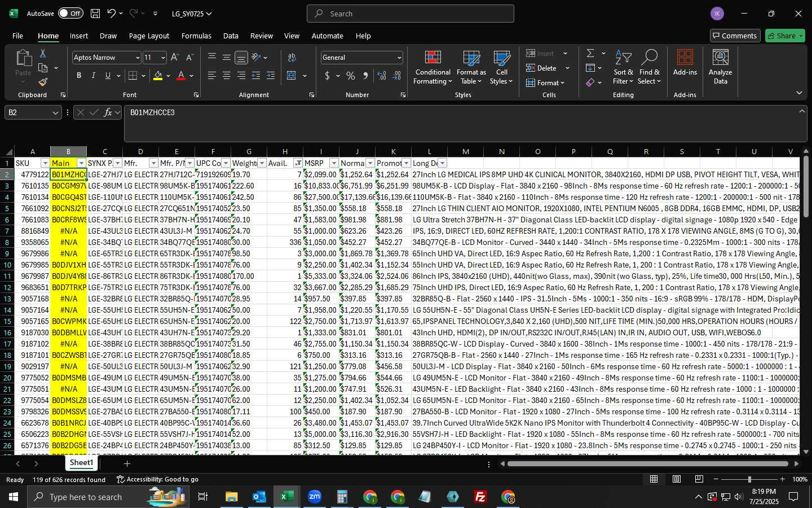This screenshot has width=812, height=508.
Task: Click the AutoSum sigma icon
Action: pos(590,53)
